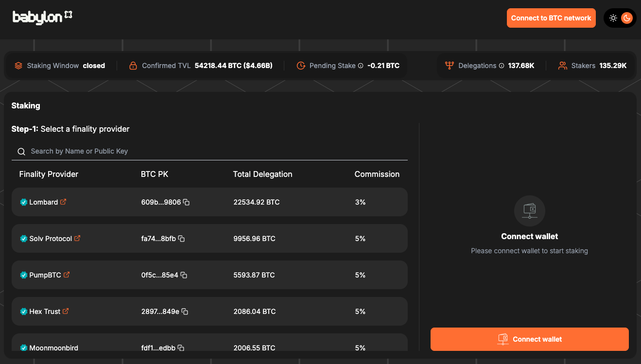This screenshot has width=641, height=364.
Task: Open Lombard external link icon
Action: (63, 202)
